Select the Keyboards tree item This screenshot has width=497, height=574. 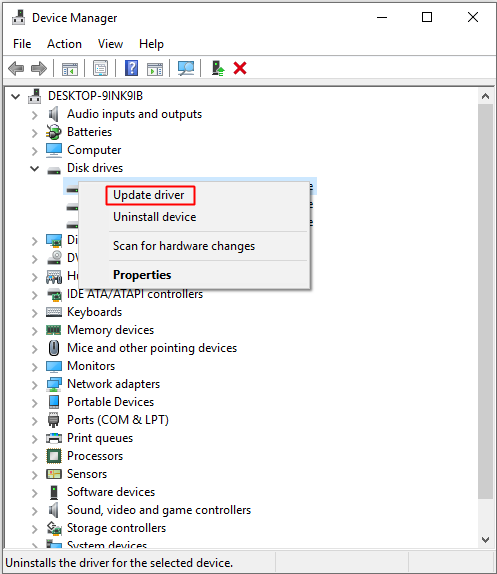(x=94, y=312)
